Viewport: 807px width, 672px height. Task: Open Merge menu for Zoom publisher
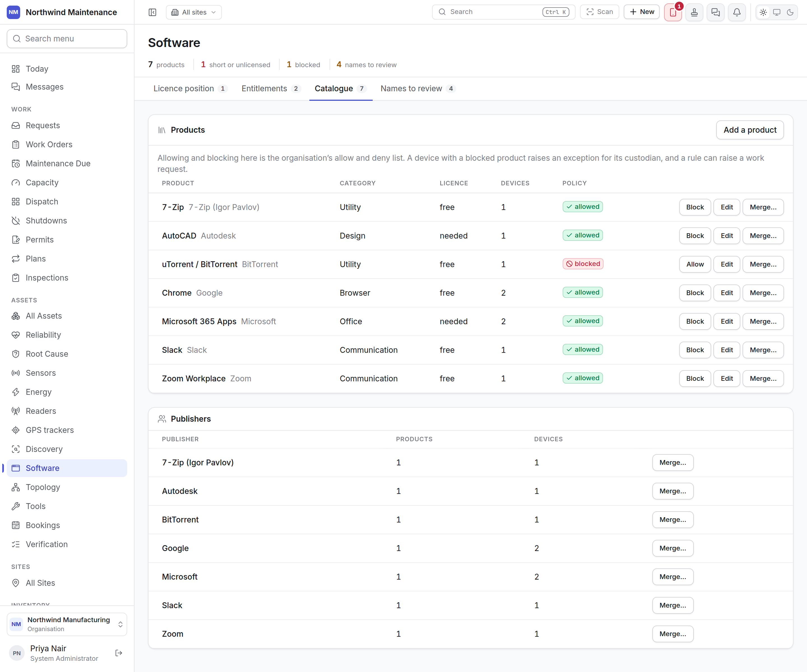point(672,634)
